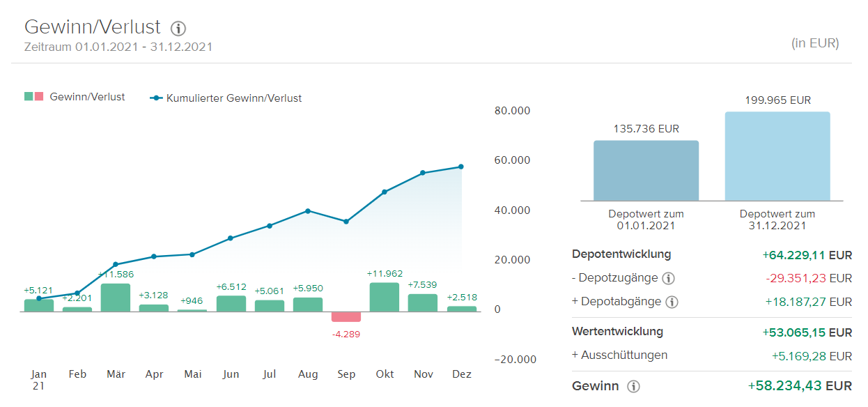Click the October bar showing +11.962
The width and height of the screenshot is (868, 407).
click(385, 297)
